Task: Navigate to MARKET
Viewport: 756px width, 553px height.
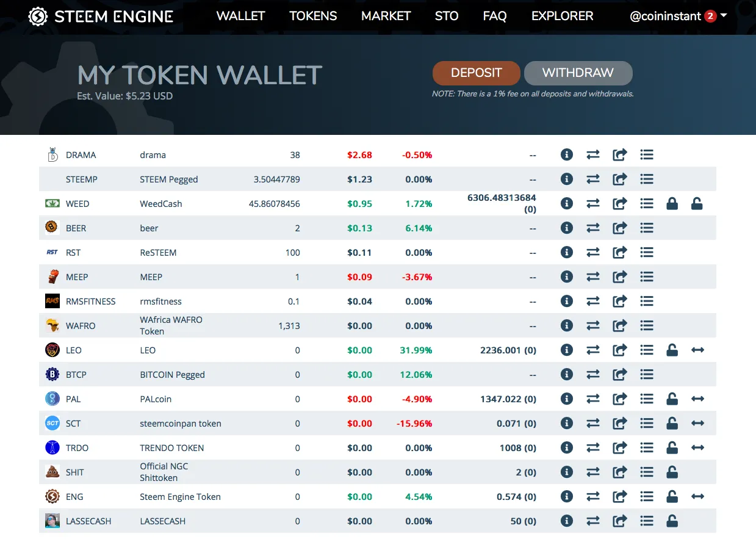Action: click(x=386, y=16)
